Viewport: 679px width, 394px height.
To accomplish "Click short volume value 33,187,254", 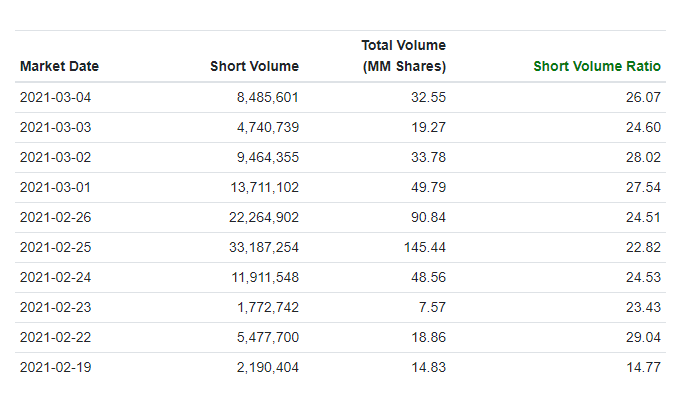I will tap(264, 247).
